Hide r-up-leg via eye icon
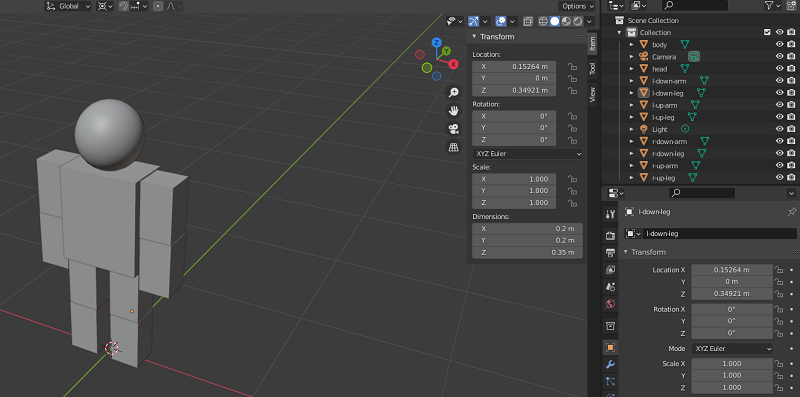 (779, 178)
